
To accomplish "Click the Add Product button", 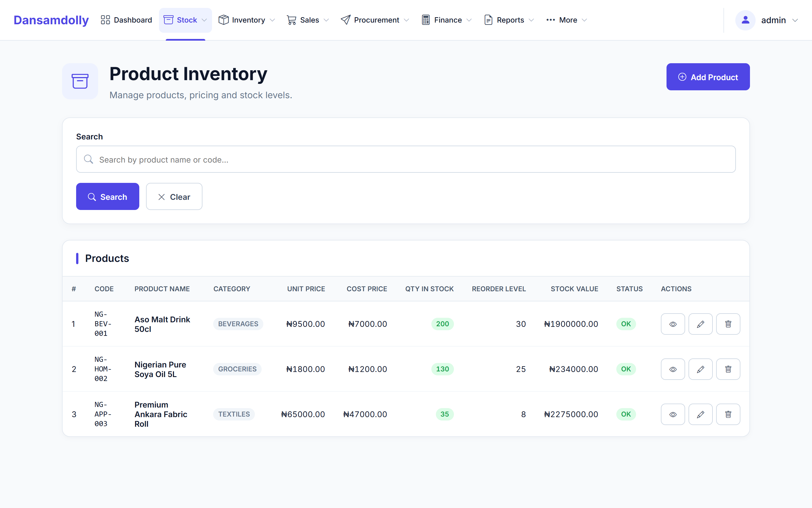I will point(708,77).
